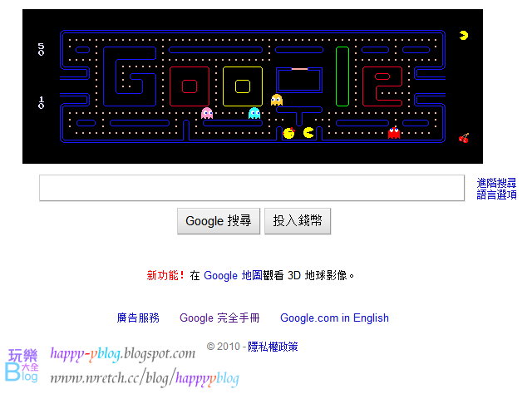Image resolution: width=532 pixels, height=399 pixels.
Task: Open Google.com in English link
Action: click(x=334, y=318)
